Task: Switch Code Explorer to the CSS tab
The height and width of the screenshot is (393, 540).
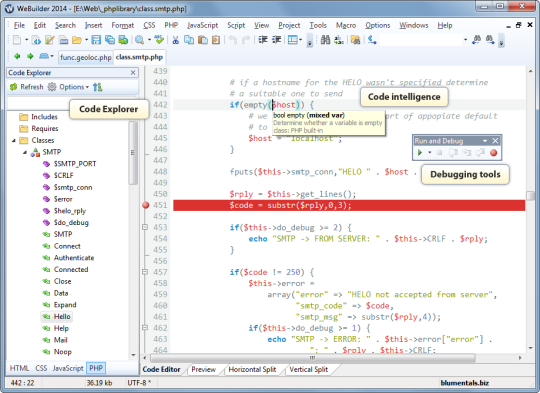Action: [x=41, y=368]
